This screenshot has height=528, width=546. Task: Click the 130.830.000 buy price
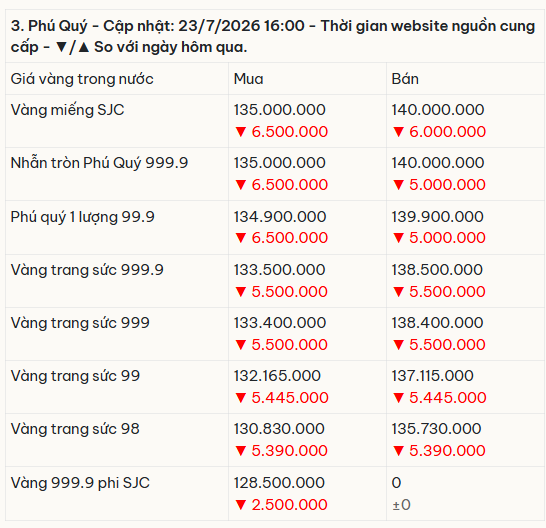[279, 429]
